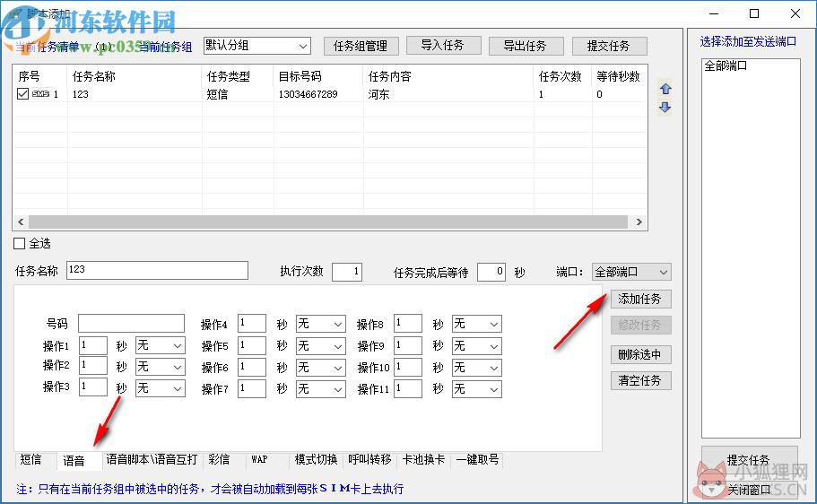Screen dimensions: 817x504
Task: Expand the 操作2 action dropdown
Action: pyautogui.click(x=160, y=367)
